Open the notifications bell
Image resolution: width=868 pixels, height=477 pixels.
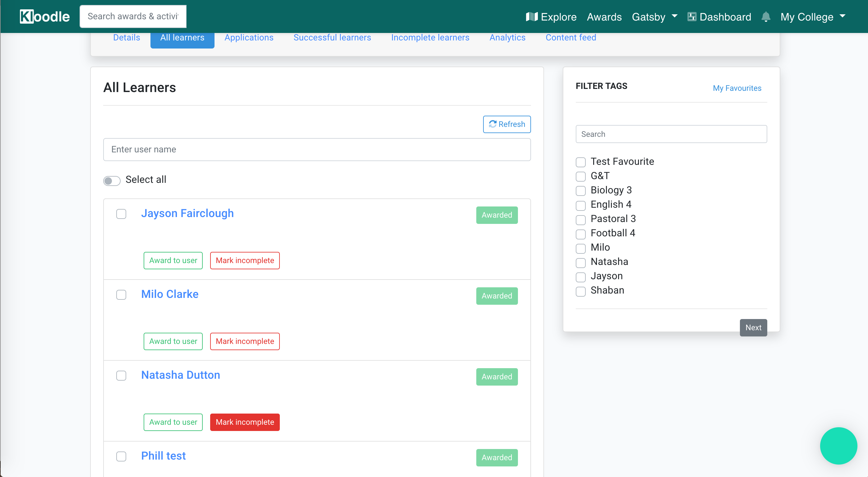[766, 16]
